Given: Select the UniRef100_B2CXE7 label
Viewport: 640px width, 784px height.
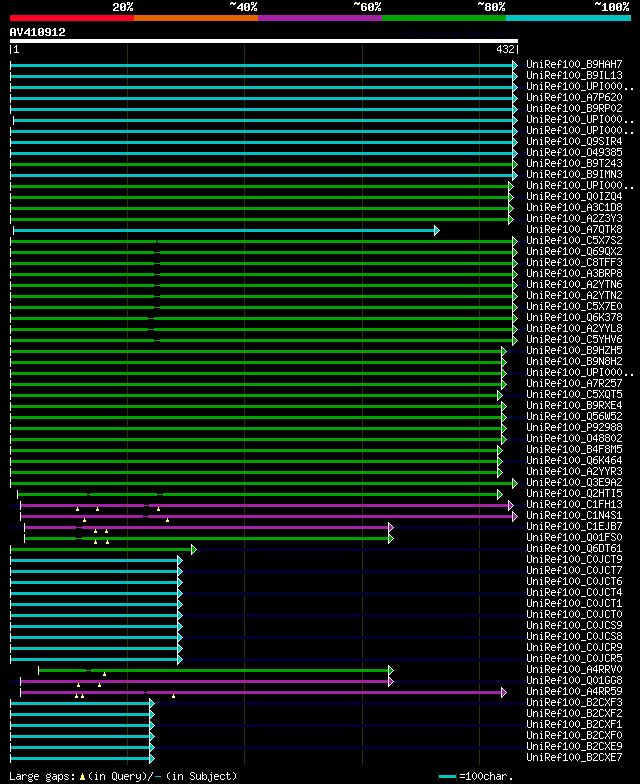Looking at the screenshot, I should point(574,758).
